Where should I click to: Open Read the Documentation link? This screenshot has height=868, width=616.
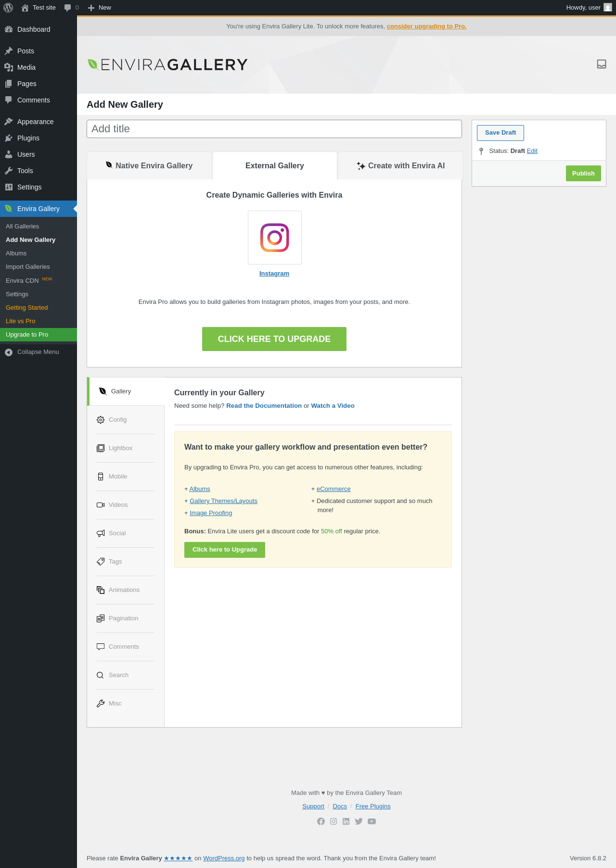tap(264, 406)
